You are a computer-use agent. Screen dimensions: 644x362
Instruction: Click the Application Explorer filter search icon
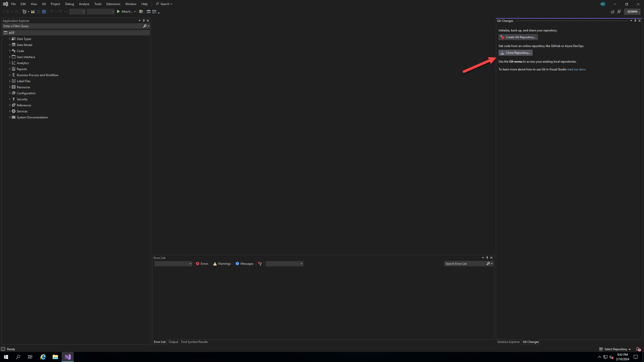[x=145, y=26]
